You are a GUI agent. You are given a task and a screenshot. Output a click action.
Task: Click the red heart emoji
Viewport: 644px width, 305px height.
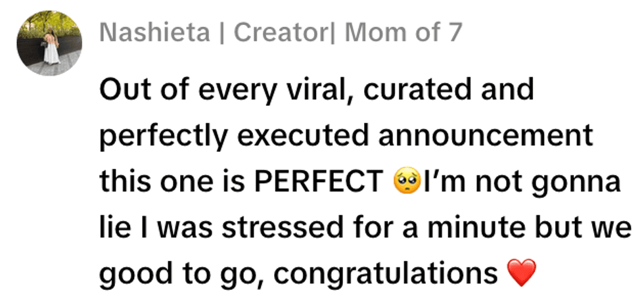pyautogui.click(x=522, y=273)
